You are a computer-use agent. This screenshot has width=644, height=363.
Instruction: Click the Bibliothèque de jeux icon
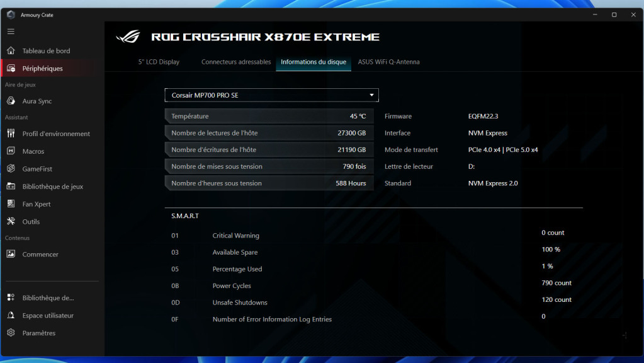click(11, 187)
